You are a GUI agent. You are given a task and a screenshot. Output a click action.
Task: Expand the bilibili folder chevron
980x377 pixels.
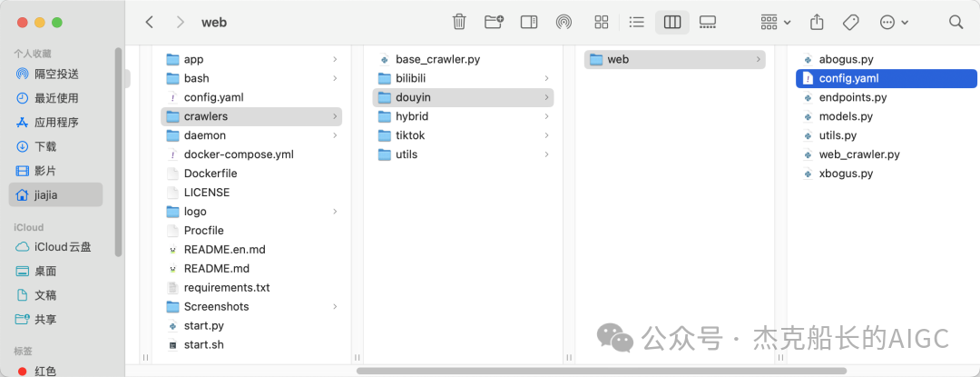pos(547,78)
